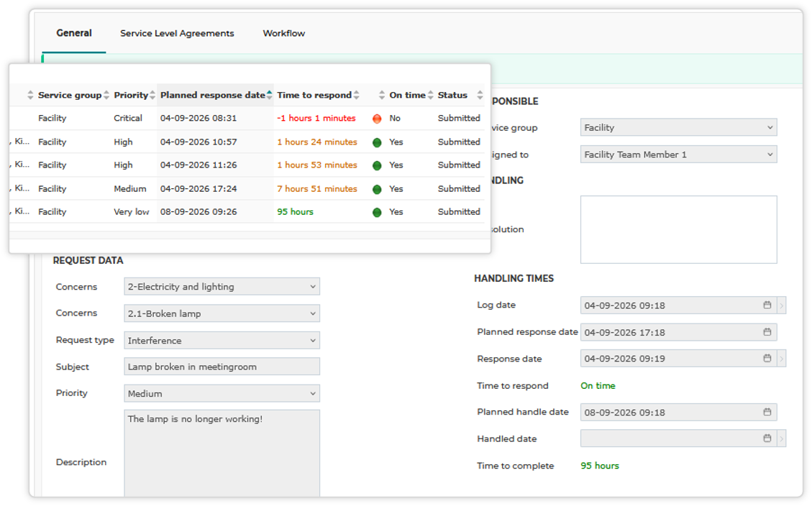Expand the Service group Facility dropdown

pyautogui.click(x=678, y=127)
